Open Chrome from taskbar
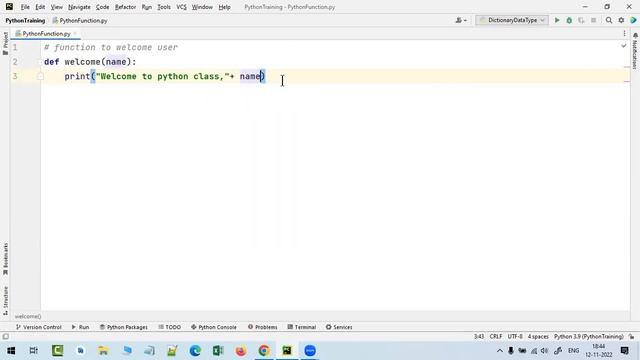The image size is (640, 360). click(x=264, y=351)
